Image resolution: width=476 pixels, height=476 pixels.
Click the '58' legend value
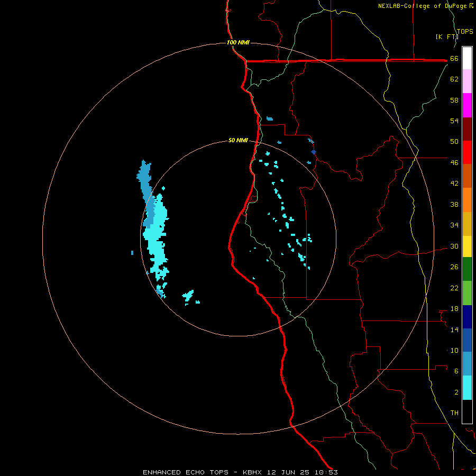click(x=454, y=100)
